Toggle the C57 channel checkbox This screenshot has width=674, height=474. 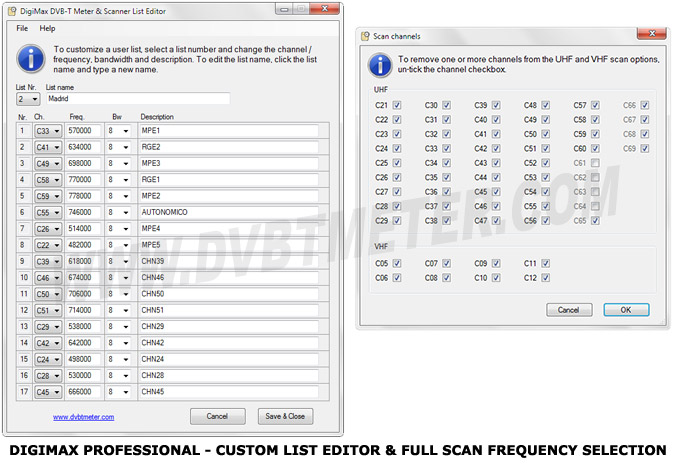coord(595,105)
